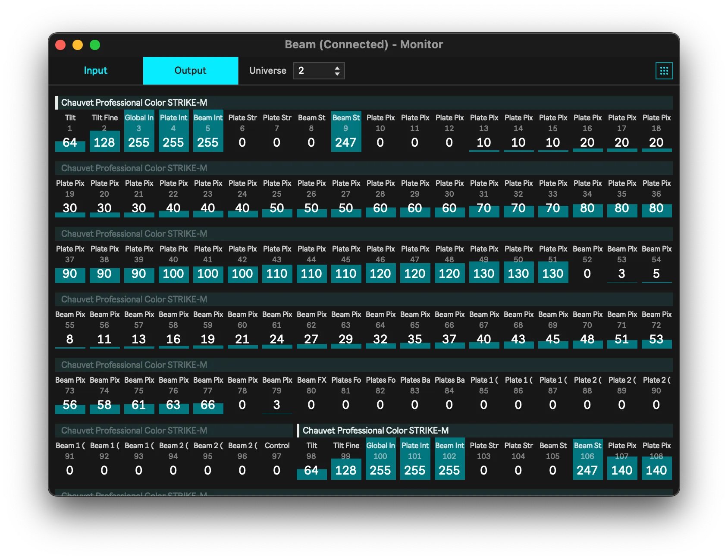This screenshot has width=728, height=560.
Task: Select Beam Pix channel 55 value 8
Action: (70, 328)
